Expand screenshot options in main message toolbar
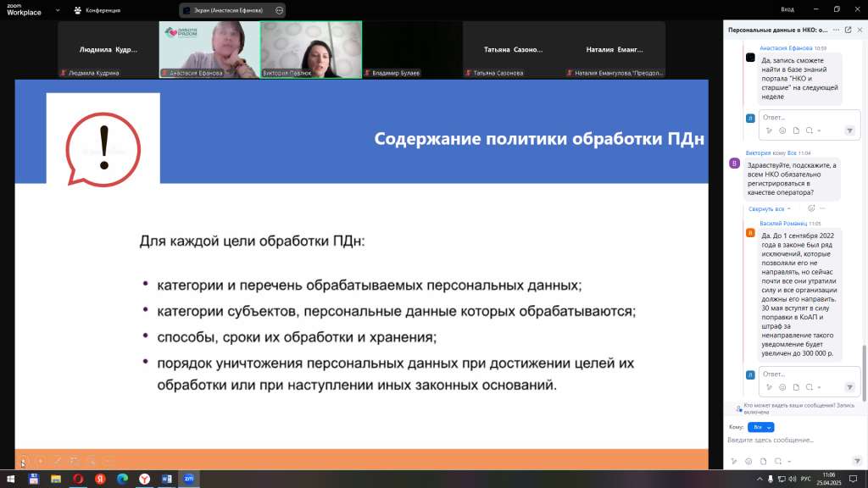 (x=789, y=462)
